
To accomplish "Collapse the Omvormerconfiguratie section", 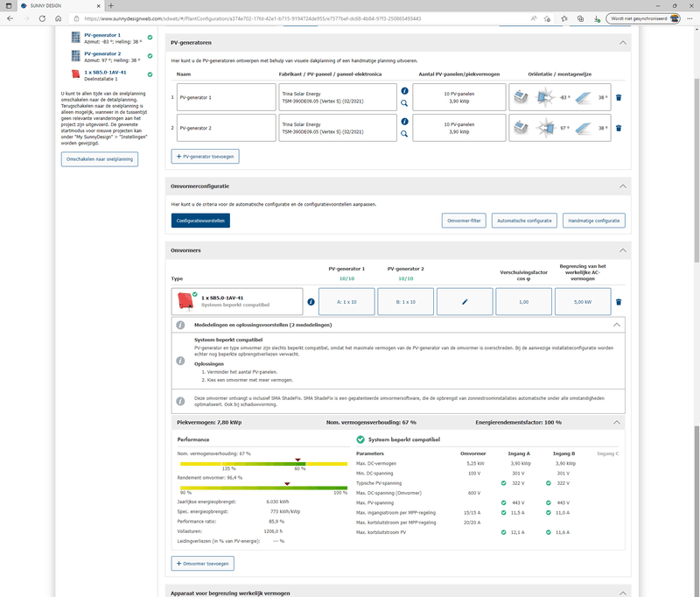I will 623,186.
